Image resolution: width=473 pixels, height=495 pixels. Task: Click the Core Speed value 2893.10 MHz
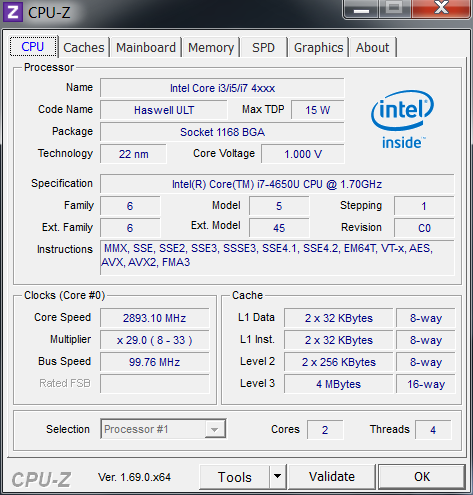coord(155,318)
